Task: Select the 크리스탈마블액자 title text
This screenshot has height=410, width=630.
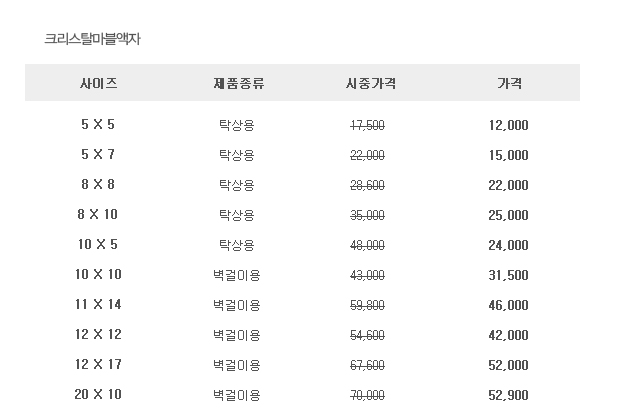Action: point(92,39)
